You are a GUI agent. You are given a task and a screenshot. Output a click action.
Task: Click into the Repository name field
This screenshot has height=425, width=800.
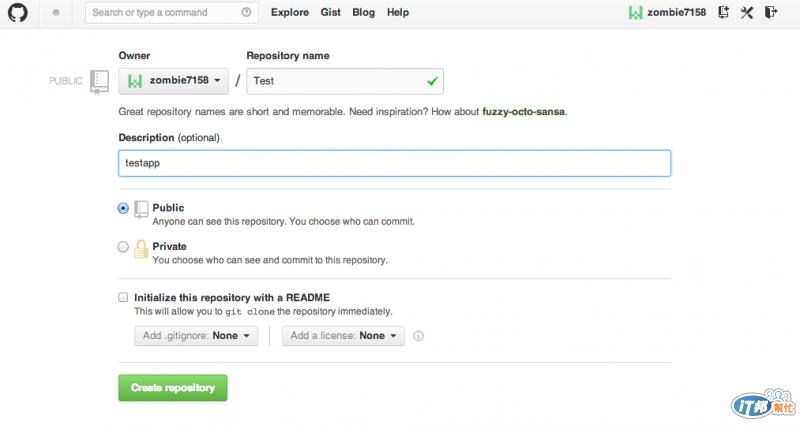tap(345, 81)
